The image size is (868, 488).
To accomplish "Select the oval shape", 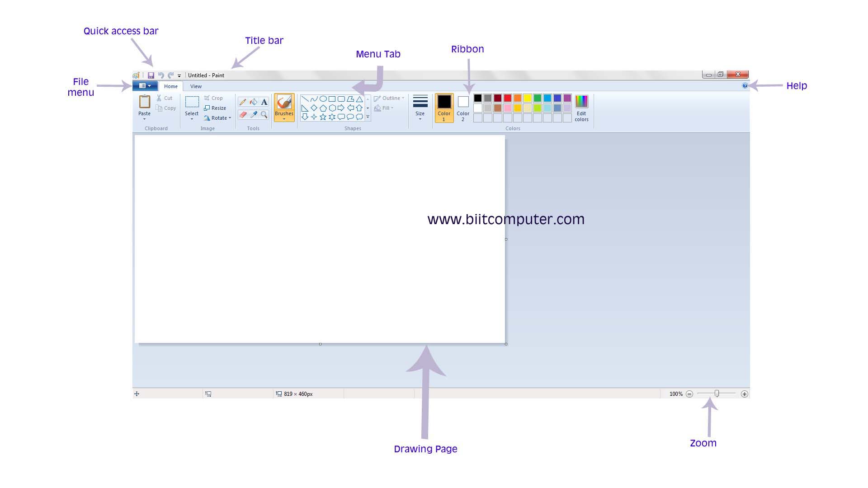I will 323,99.
